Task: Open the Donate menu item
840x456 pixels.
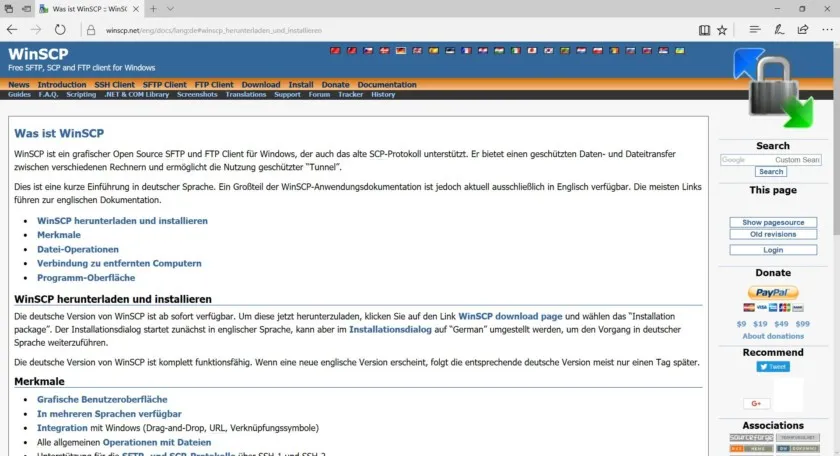Action: pos(335,85)
